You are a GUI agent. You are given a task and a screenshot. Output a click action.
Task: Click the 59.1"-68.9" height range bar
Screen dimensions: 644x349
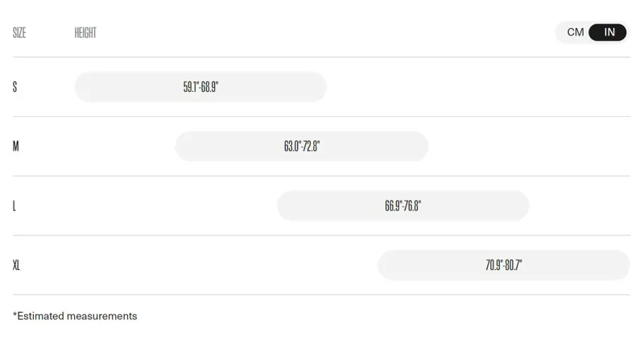(200, 87)
